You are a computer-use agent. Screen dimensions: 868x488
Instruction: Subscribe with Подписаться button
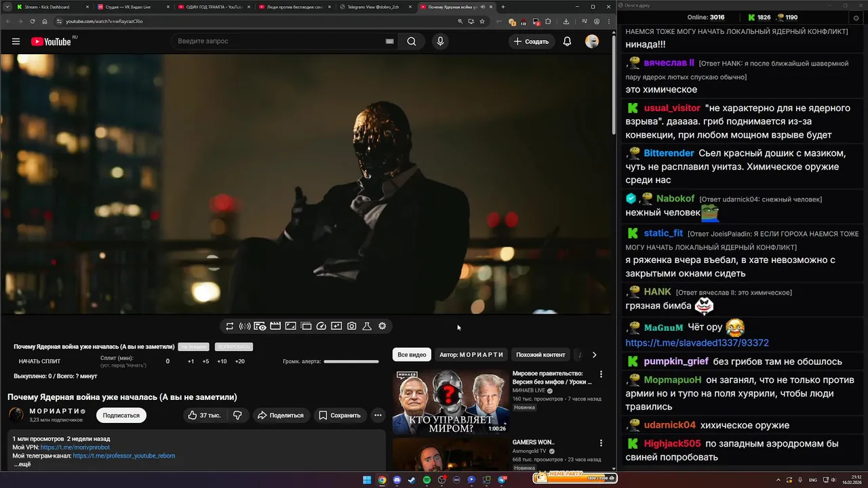pyautogui.click(x=121, y=415)
